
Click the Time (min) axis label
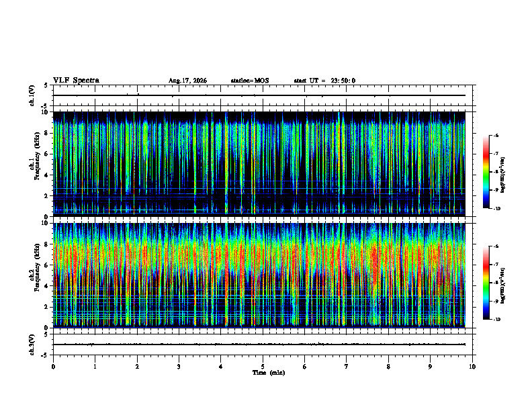pos(269,373)
